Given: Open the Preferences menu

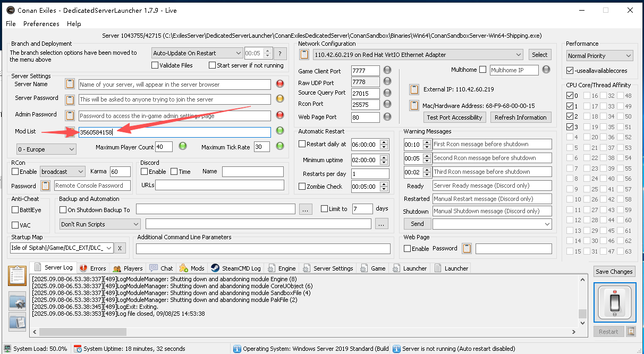Looking at the screenshot, I should click(x=41, y=24).
